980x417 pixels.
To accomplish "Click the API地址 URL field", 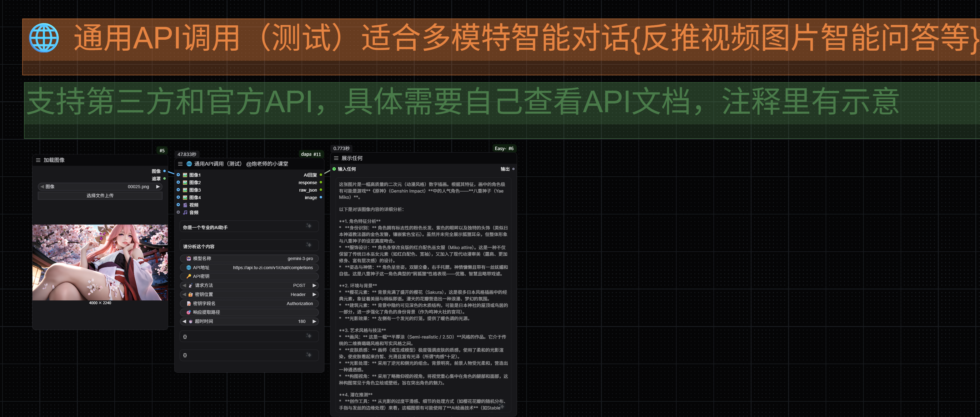I will [x=249, y=268].
